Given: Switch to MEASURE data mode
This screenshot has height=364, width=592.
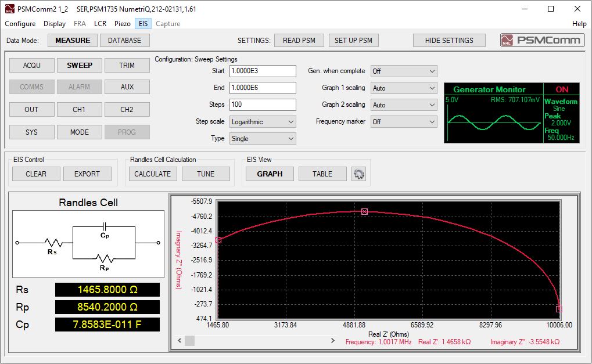Looking at the screenshot, I should (71, 40).
